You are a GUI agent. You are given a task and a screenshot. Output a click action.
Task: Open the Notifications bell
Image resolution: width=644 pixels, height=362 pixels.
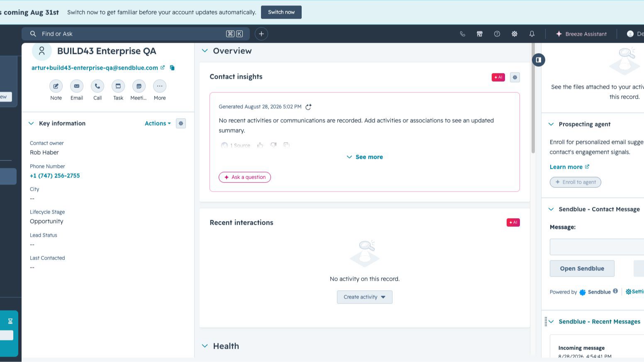pos(532,34)
